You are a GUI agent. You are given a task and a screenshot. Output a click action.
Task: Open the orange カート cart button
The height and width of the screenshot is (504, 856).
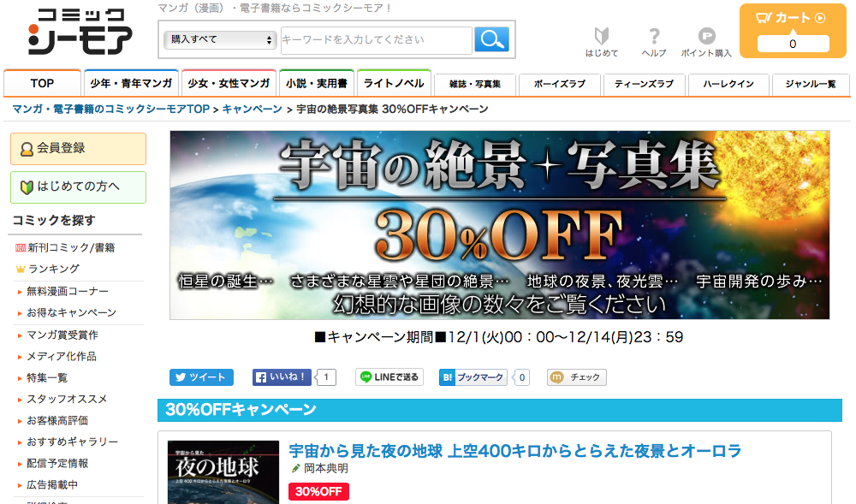point(793,31)
